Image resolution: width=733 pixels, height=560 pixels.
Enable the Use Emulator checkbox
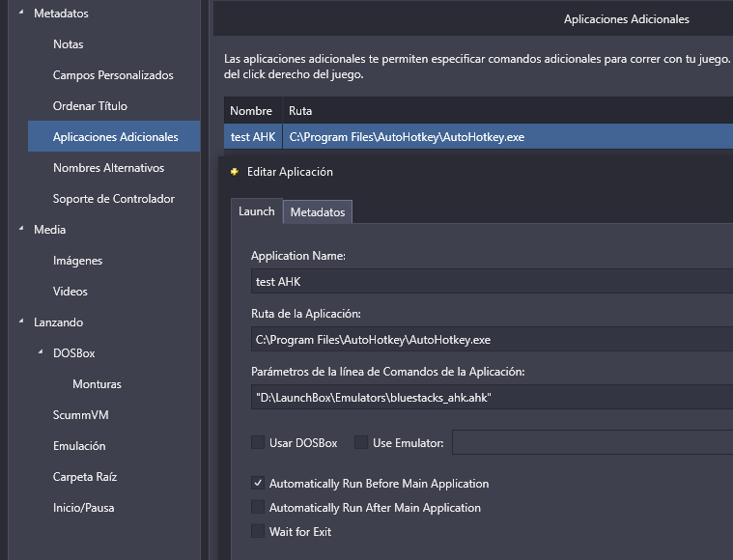coord(361,442)
